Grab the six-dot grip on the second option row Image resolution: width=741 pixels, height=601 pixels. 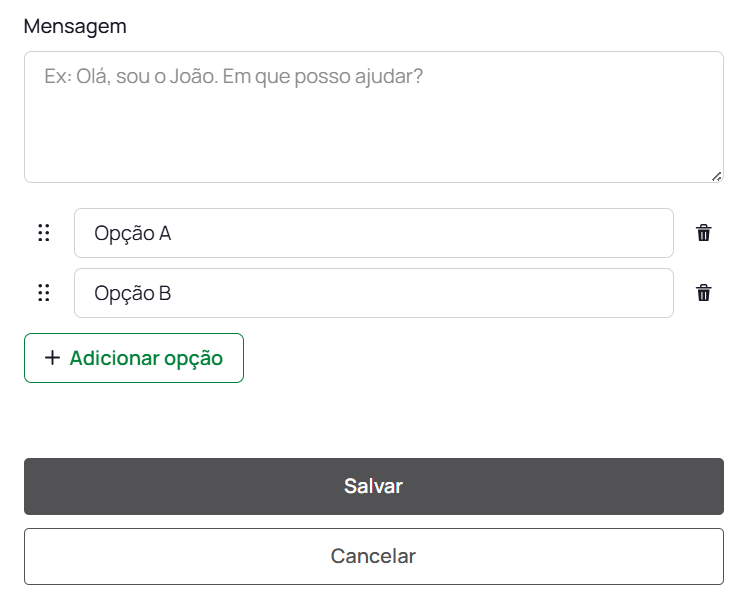click(44, 293)
